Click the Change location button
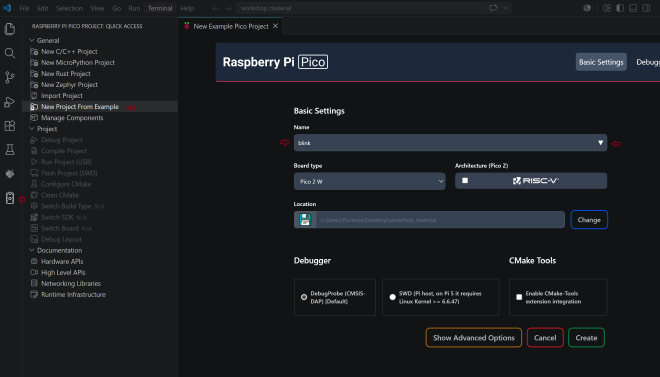The width and height of the screenshot is (660, 377). coord(589,220)
